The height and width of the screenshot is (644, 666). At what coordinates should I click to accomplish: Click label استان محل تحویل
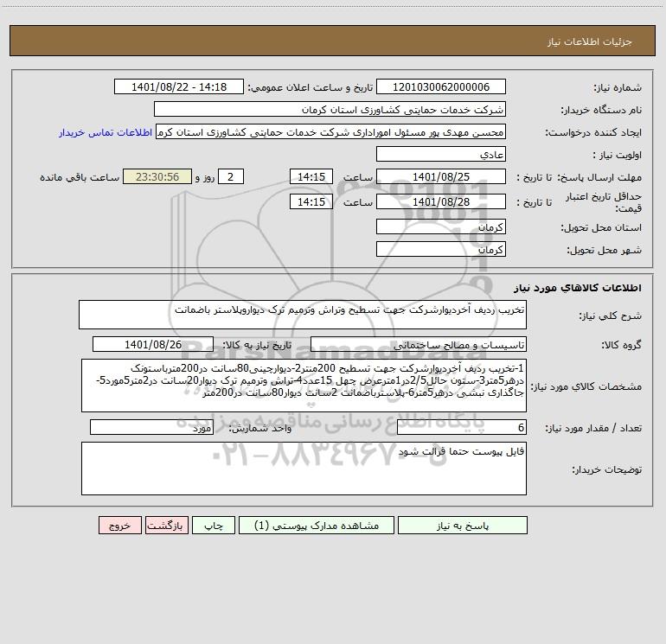point(601,227)
